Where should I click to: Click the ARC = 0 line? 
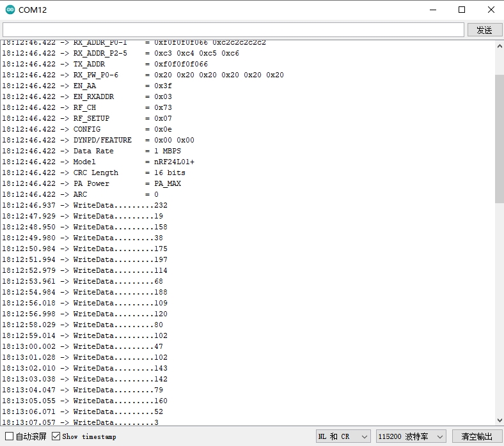(x=81, y=195)
